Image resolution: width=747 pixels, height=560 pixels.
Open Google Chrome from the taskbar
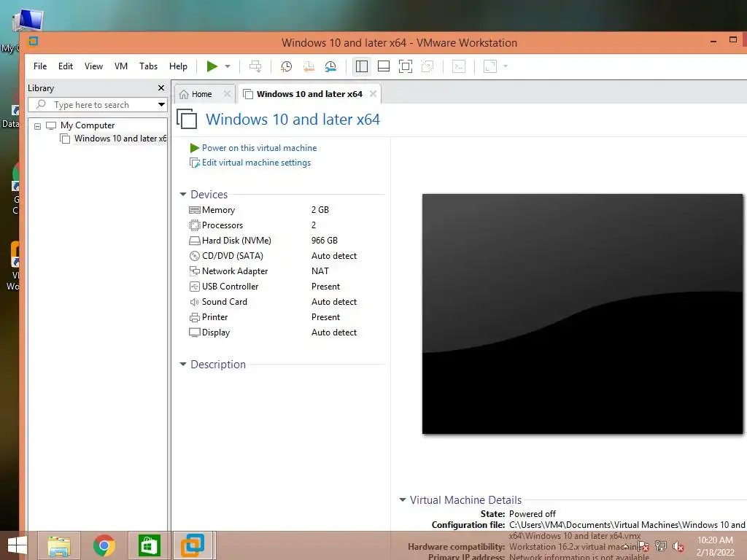click(104, 545)
